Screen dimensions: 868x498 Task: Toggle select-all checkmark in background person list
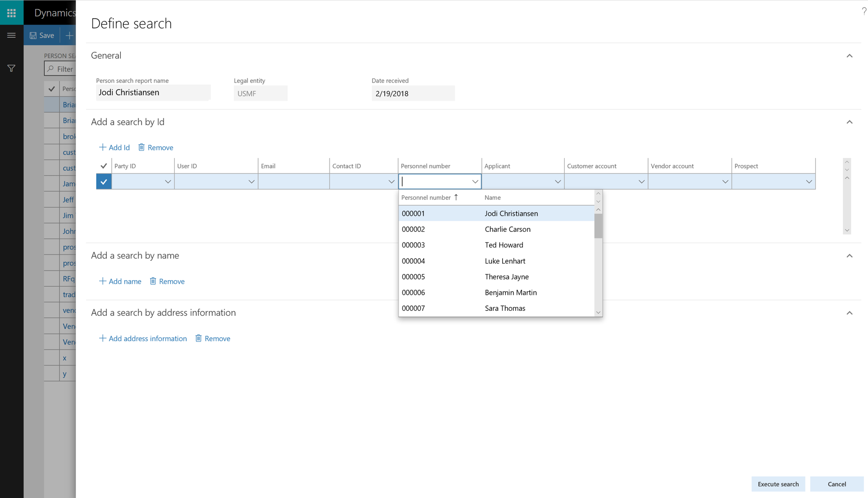pyautogui.click(x=52, y=89)
